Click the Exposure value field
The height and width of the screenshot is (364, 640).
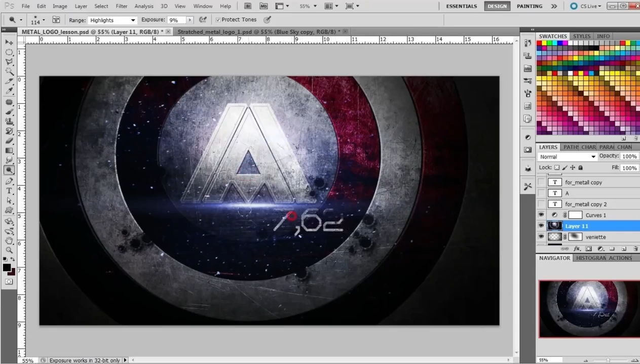[x=177, y=20]
